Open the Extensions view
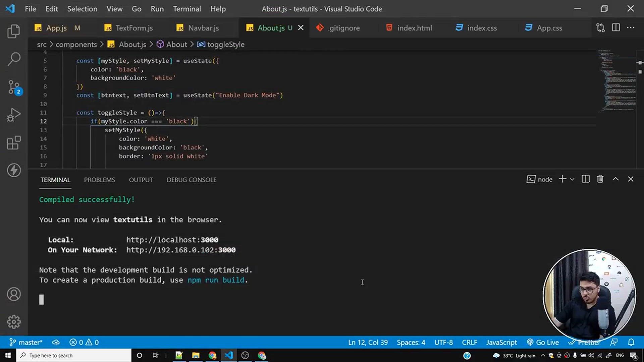The image size is (644, 362). 14,143
